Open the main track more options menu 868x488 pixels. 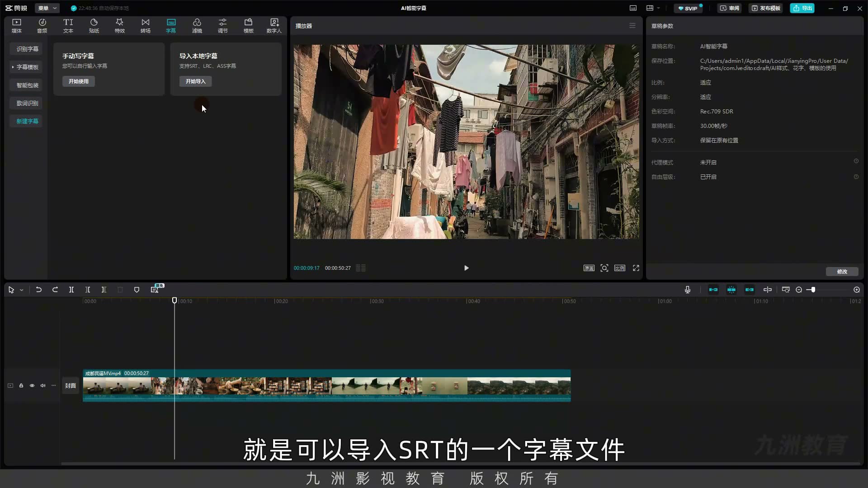(54, 385)
